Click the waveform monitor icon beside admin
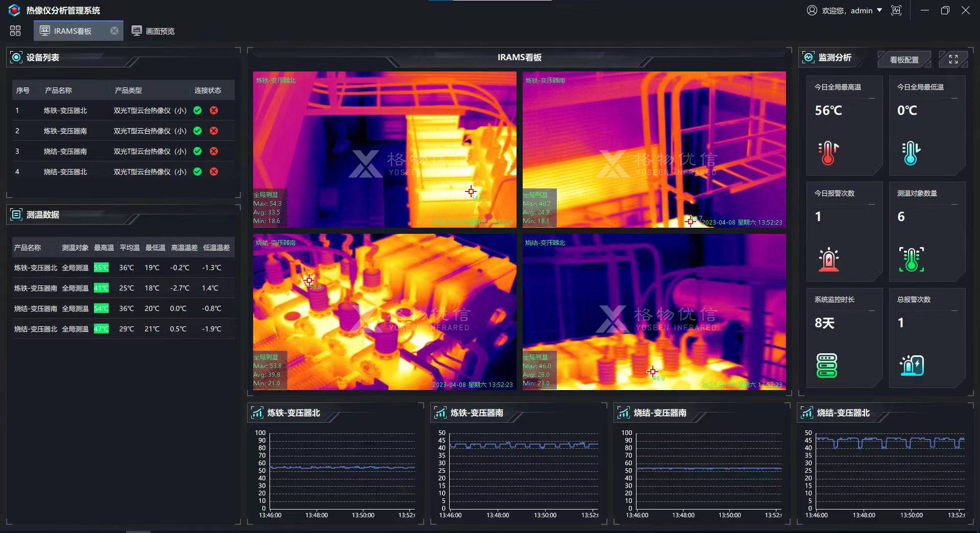The width and height of the screenshot is (980, 533). tap(896, 10)
